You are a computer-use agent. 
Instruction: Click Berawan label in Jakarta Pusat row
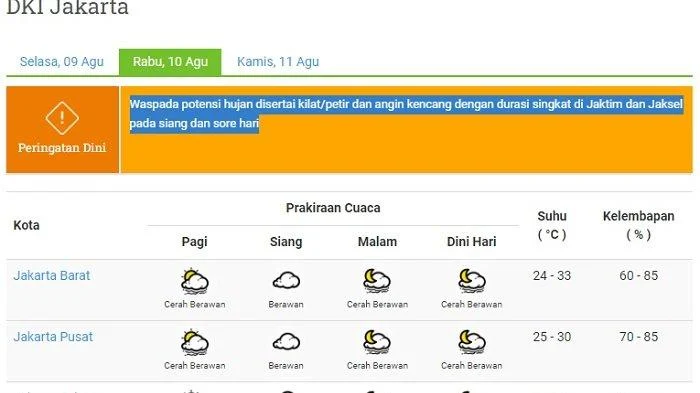tap(286, 365)
